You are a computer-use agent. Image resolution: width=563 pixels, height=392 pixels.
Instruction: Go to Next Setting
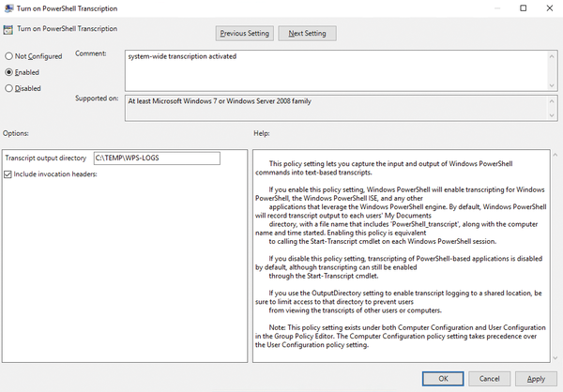pyautogui.click(x=308, y=34)
